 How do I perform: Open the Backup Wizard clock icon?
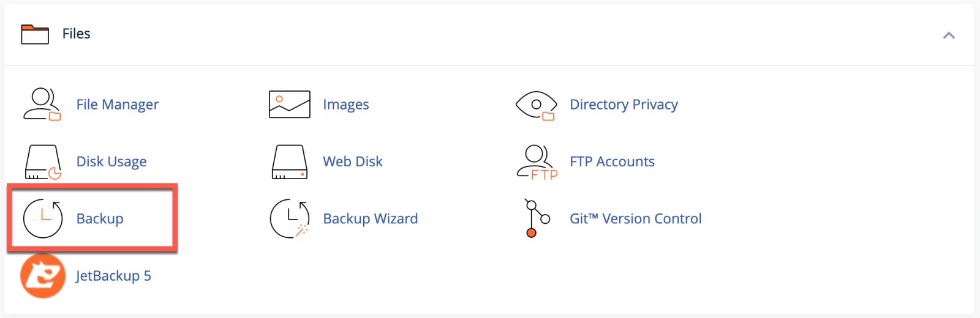(289, 218)
